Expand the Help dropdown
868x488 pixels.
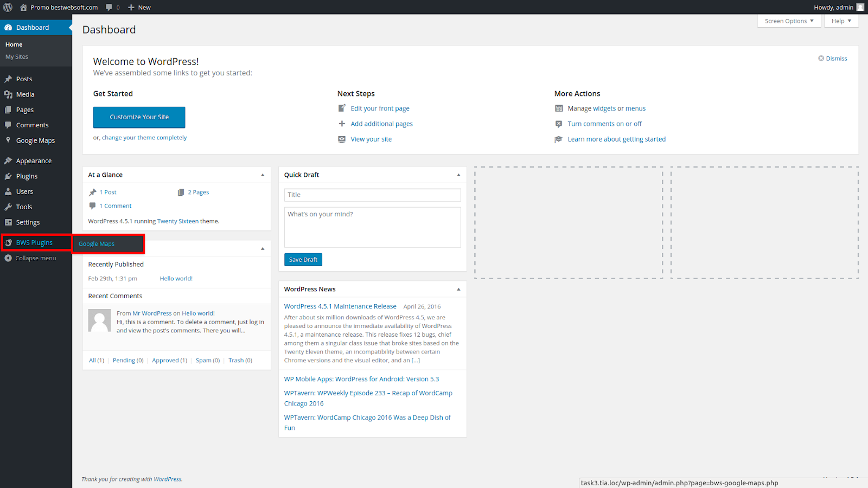click(841, 21)
